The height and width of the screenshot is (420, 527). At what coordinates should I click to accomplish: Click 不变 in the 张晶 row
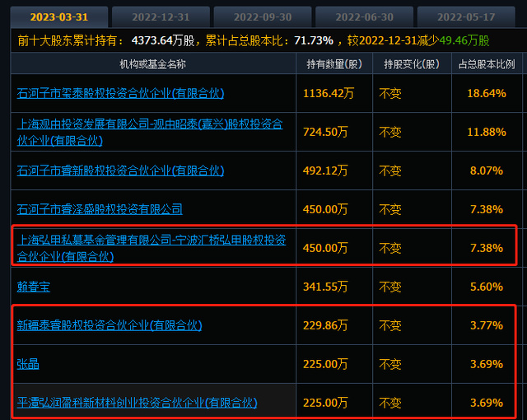390,364
